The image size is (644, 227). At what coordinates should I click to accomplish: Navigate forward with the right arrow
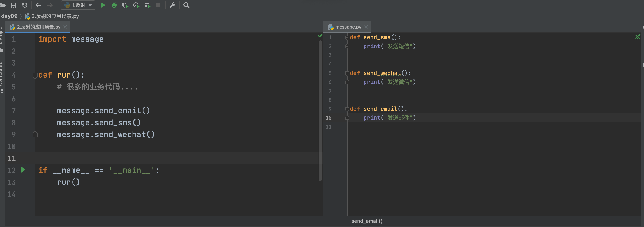pyautogui.click(x=50, y=5)
